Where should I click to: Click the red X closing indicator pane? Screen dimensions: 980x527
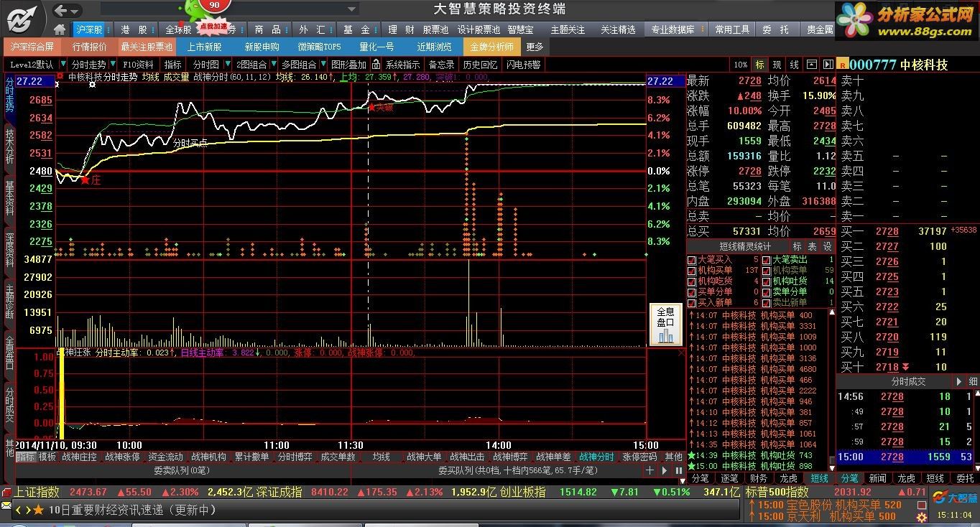point(680,353)
